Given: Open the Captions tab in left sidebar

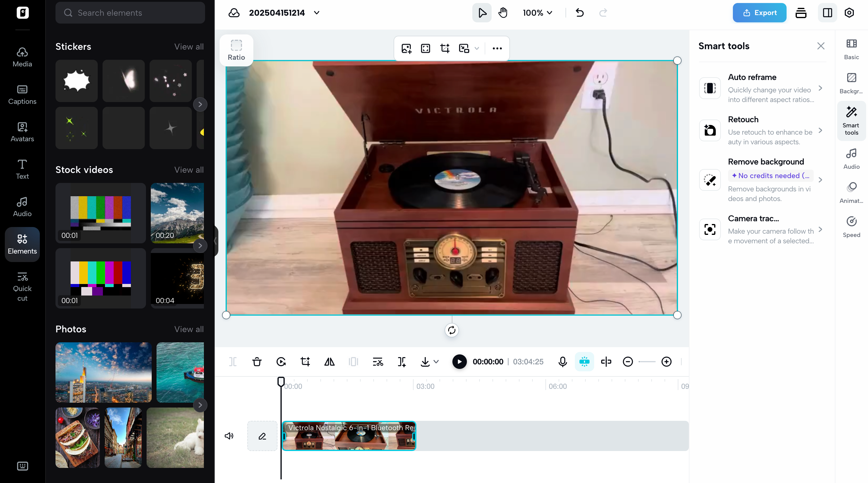Looking at the screenshot, I should [x=22, y=94].
